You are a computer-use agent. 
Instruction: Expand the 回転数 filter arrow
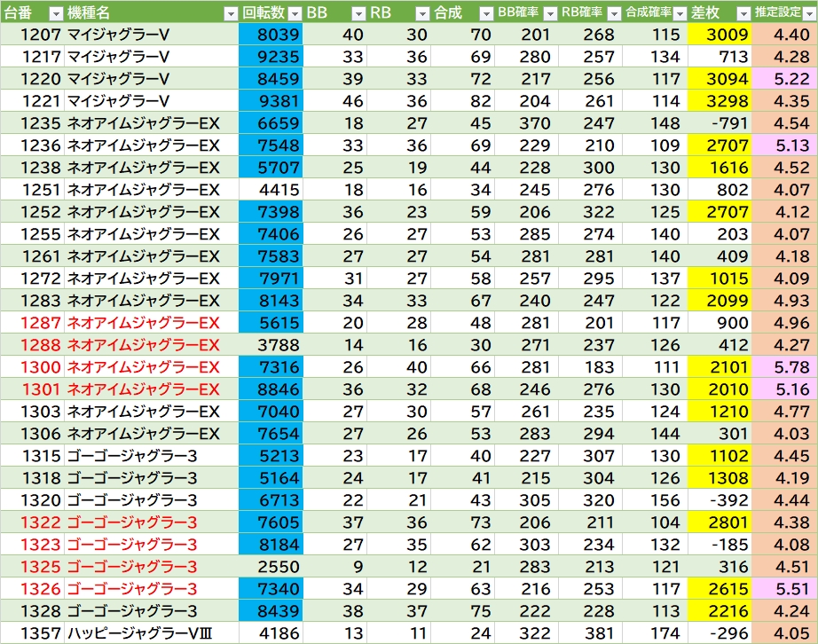(x=294, y=12)
